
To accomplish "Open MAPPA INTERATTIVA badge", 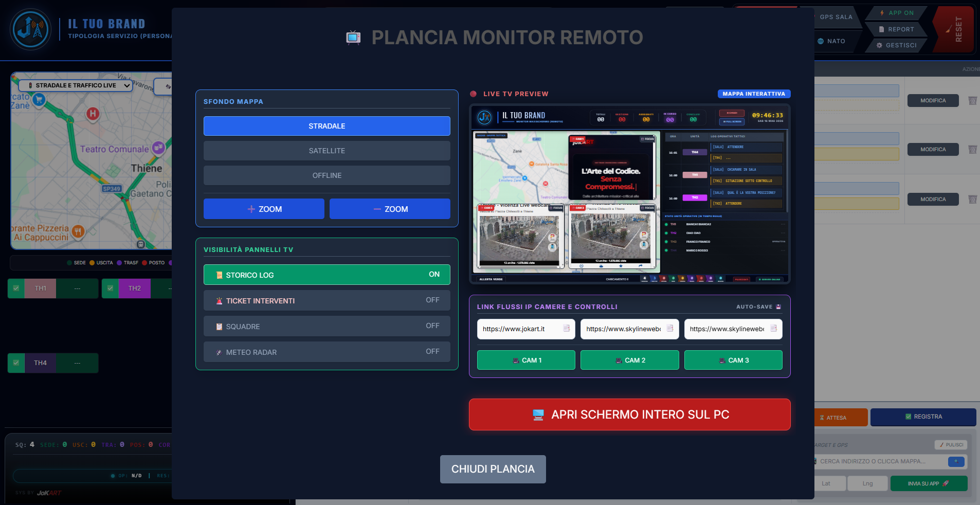I will tap(754, 94).
